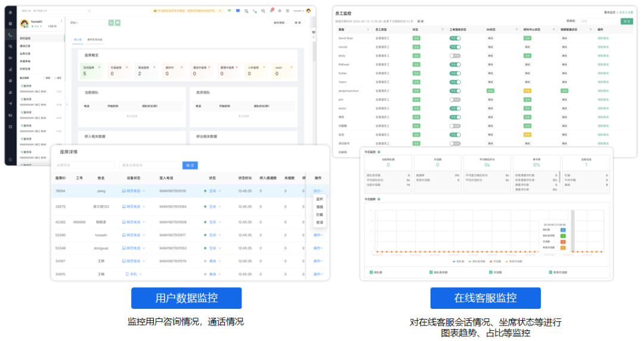
Task: Click 强制离线 link for David Shan
Action: point(603,38)
